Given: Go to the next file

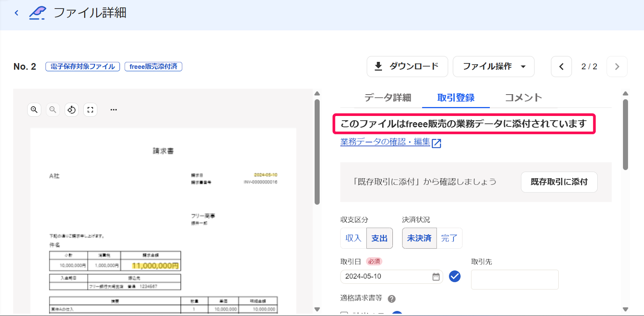Looking at the screenshot, I should [x=617, y=66].
